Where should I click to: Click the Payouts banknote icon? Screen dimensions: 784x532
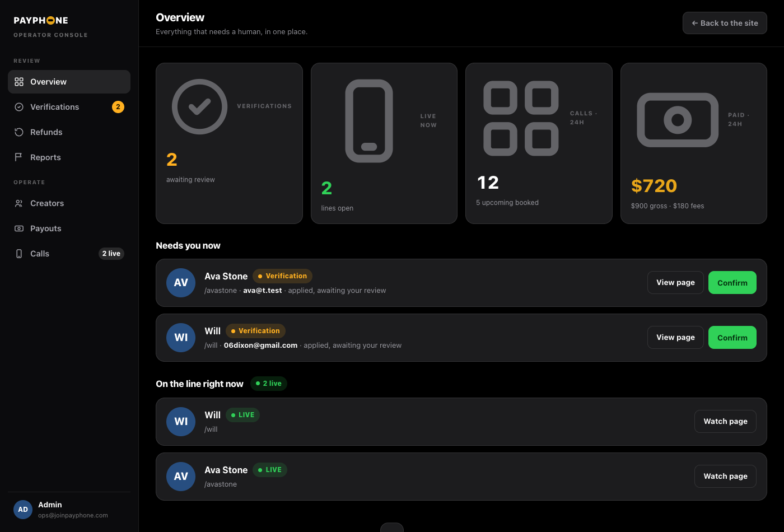19,228
